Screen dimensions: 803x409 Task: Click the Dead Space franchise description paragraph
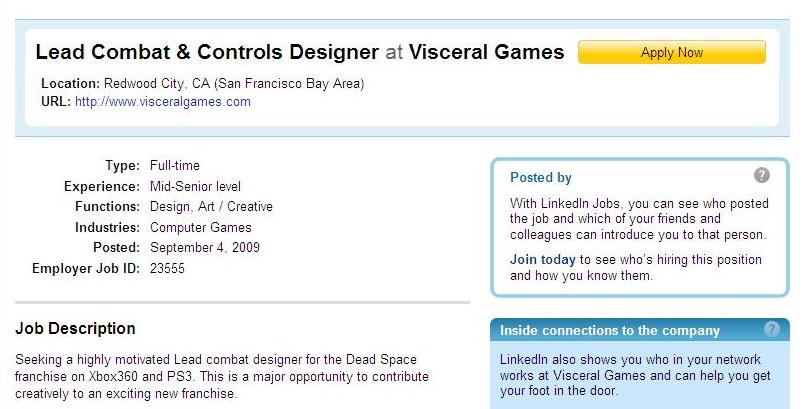pyautogui.click(x=222, y=376)
